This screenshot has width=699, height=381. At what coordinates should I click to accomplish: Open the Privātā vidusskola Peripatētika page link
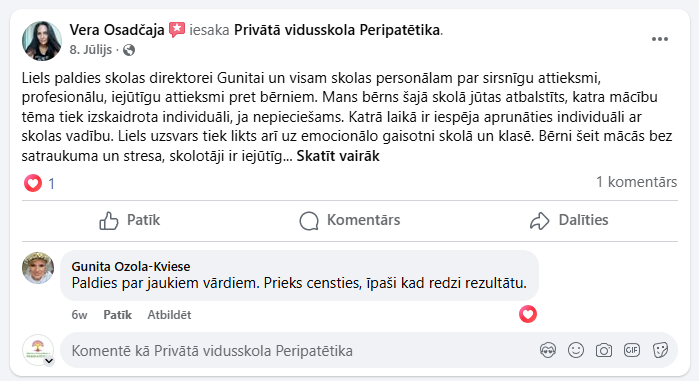click(337, 30)
